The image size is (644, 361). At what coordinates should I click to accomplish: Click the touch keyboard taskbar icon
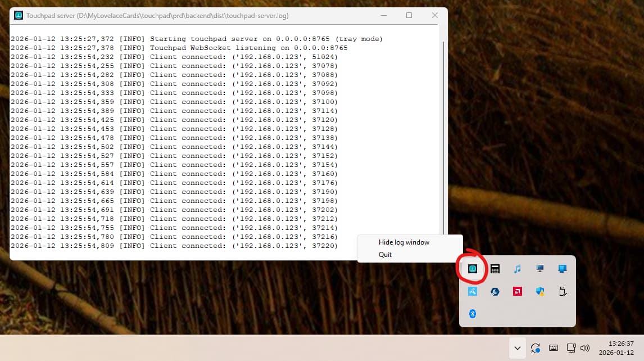point(553,348)
